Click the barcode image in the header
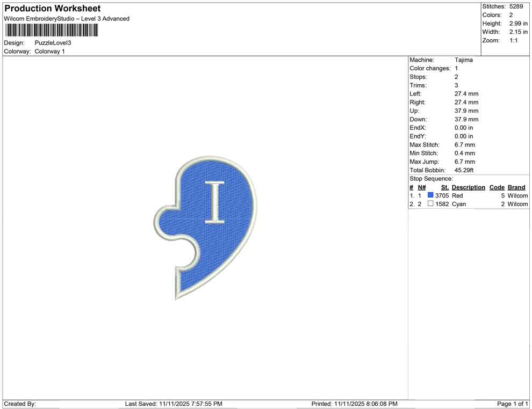The image size is (532, 409). click(52, 31)
